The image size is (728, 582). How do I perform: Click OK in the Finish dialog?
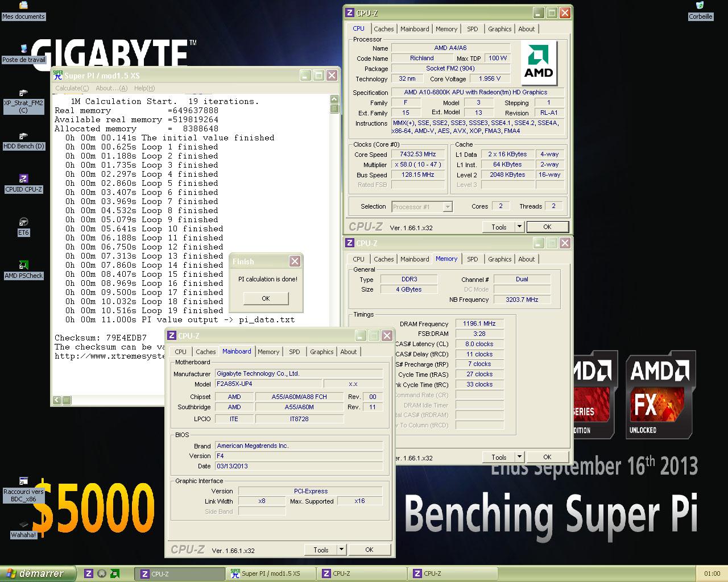coord(266,298)
